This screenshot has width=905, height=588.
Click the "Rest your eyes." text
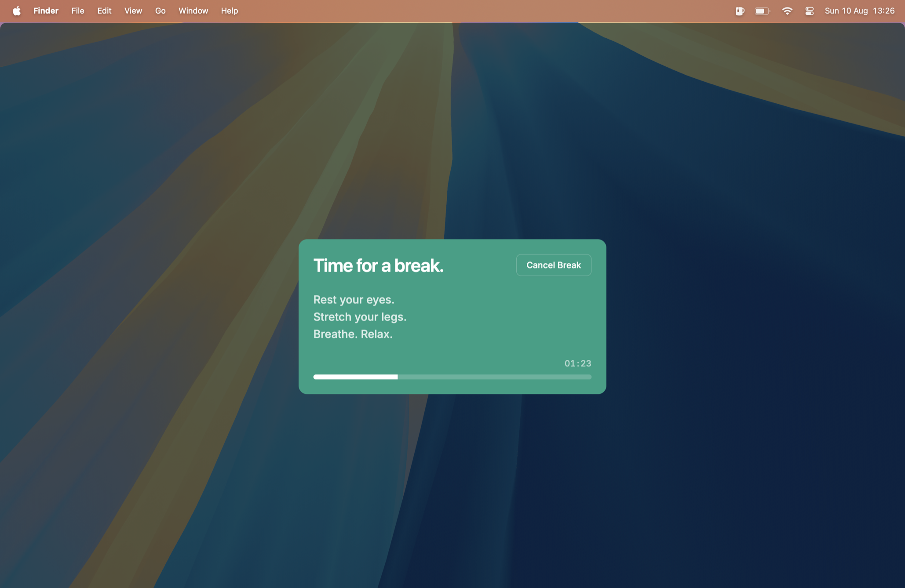pos(354,300)
